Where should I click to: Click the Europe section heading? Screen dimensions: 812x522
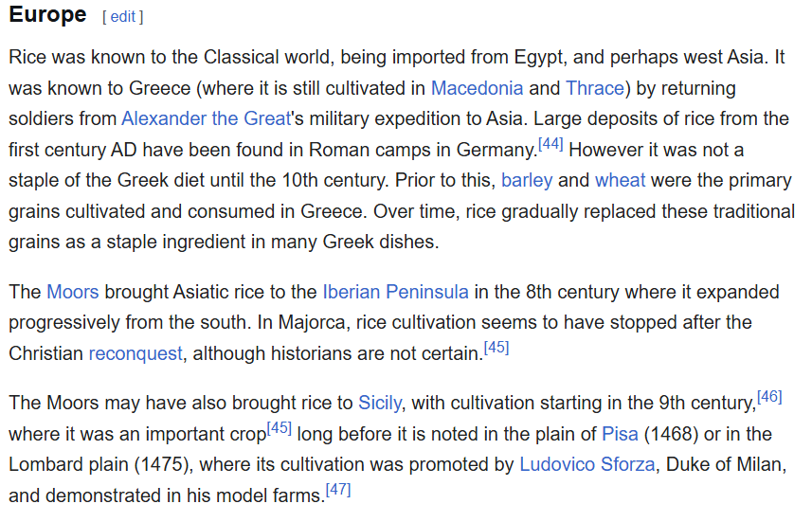coord(47,14)
